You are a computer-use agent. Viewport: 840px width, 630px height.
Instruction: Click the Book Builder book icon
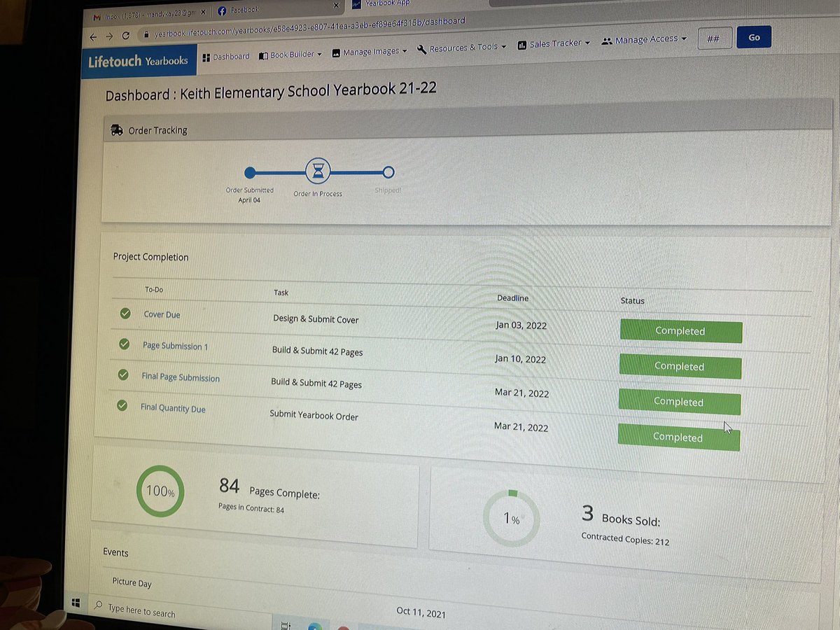[x=262, y=56]
